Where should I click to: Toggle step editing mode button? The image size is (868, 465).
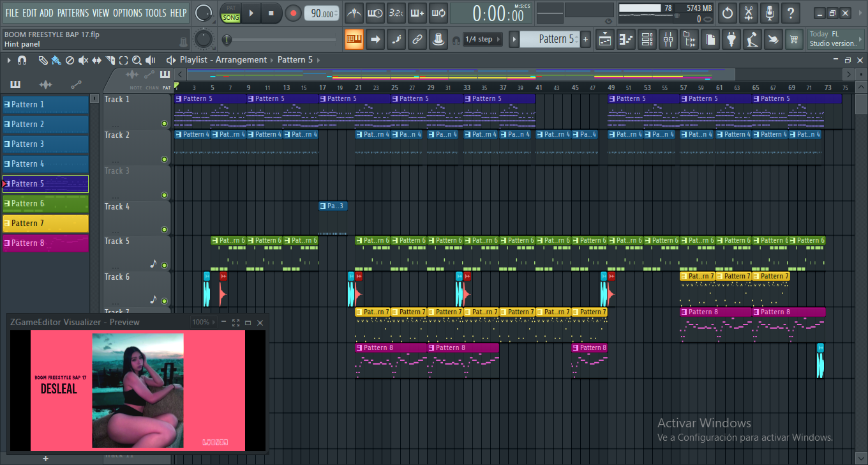pos(396,40)
